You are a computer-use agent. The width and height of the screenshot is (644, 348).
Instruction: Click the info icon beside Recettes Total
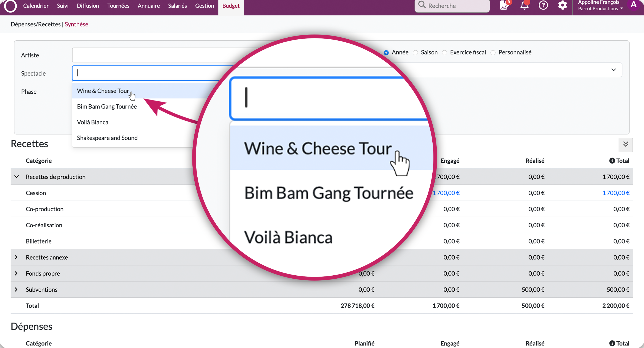point(612,161)
